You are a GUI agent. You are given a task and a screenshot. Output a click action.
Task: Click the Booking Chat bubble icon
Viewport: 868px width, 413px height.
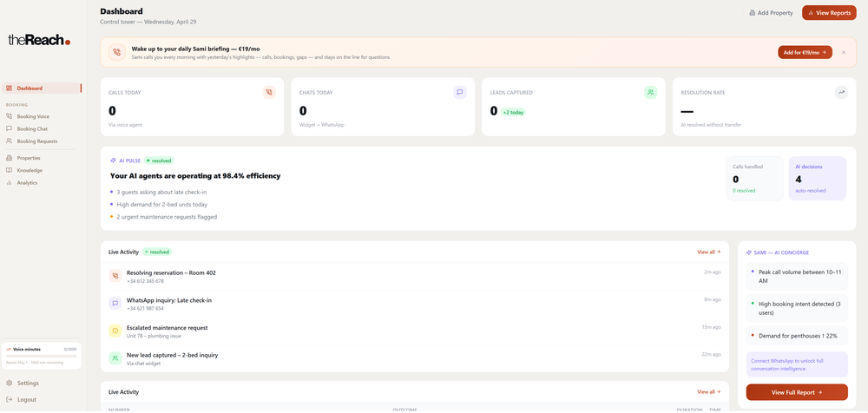[9, 129]
